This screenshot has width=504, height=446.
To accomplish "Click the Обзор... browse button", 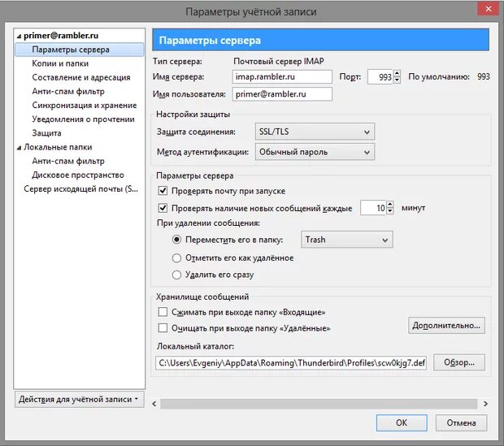I will click(x=459, y=362).
